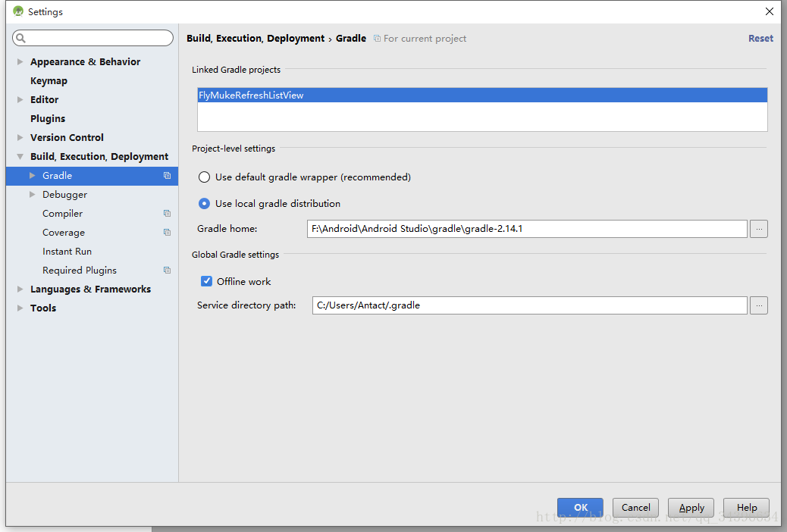
Task: Collapse Build, Execution, Deployment section
Action: (x=20, y=157)
